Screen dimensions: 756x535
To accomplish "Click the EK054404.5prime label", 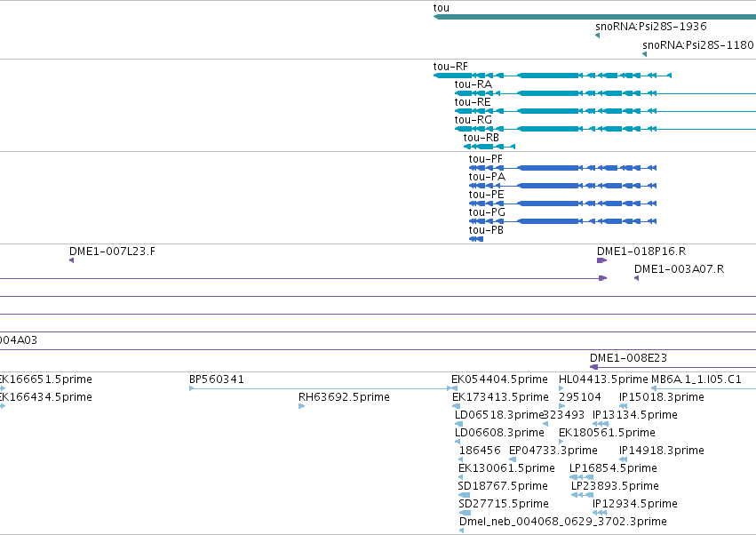I will (499, 379).
